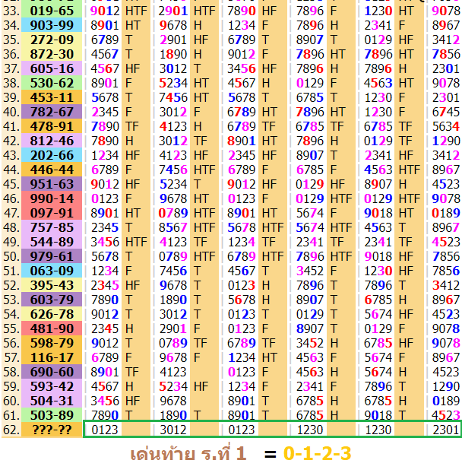Click row number 33.
462x476 pixels.
[x=11, y=11]
